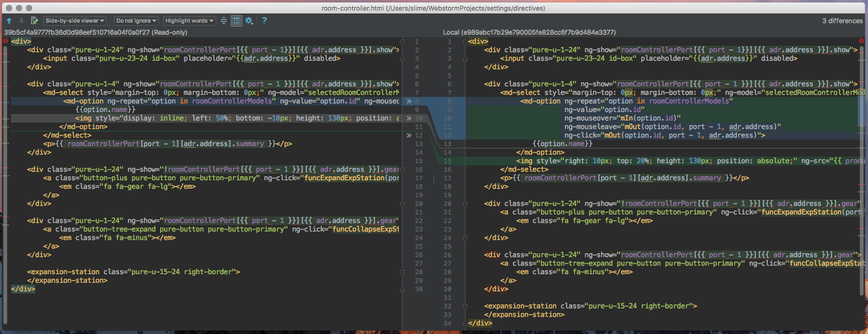The image size is (868, 334).
Task: Open the Highlight words dropdown
Action: pos(189,21)
